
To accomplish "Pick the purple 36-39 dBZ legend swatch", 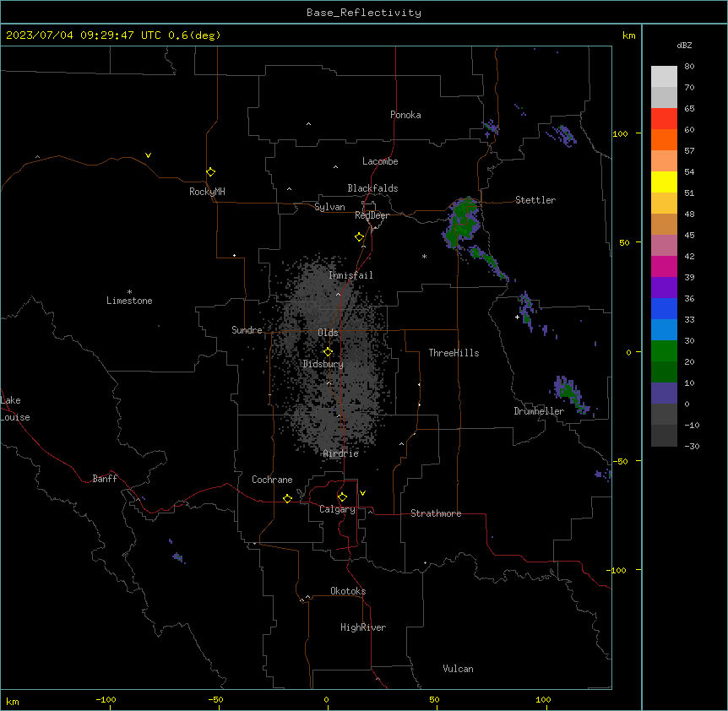I will [x=664, y=288].
